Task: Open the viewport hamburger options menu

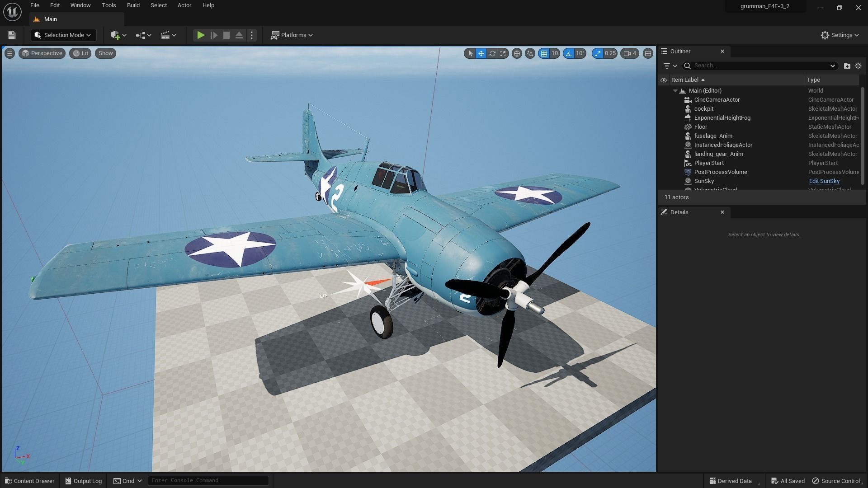Action: pyautogui.click(x=9, y=53)
